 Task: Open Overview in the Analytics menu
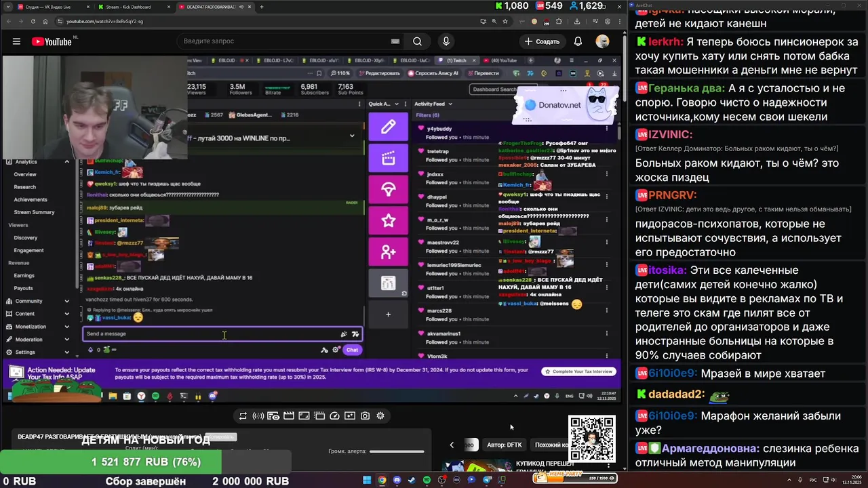(25, 174)
